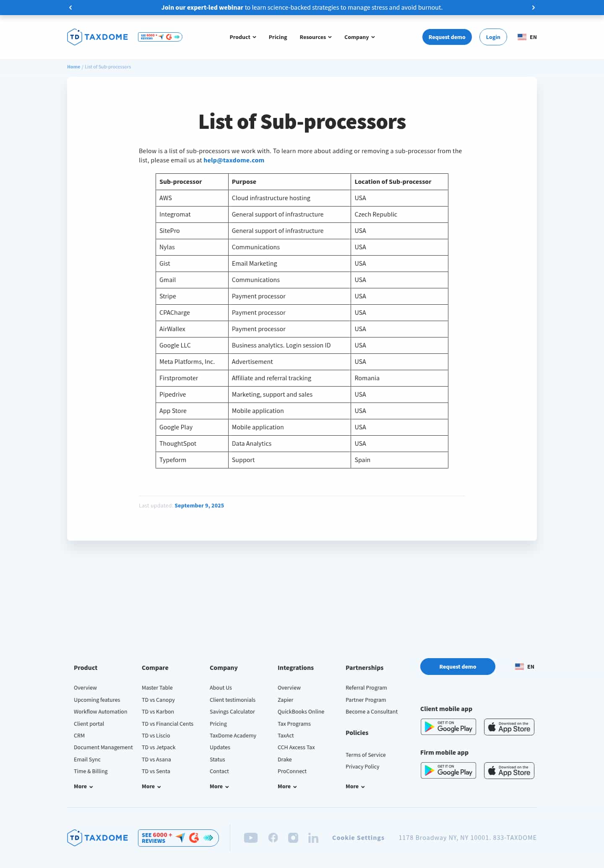Click the header Request demo button
Image resolution: width=604 pixels, height=868 pixels.
pyautogui.click(x=447, y=37)
